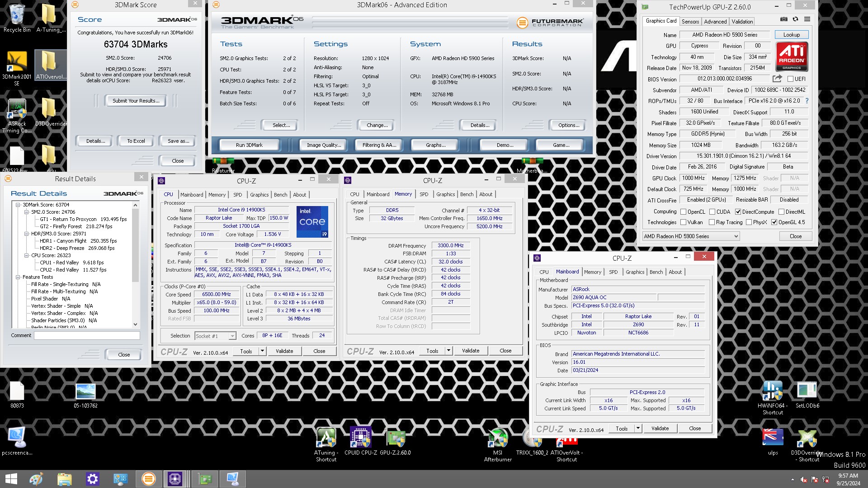Click the Comment input field

[87, 335]
